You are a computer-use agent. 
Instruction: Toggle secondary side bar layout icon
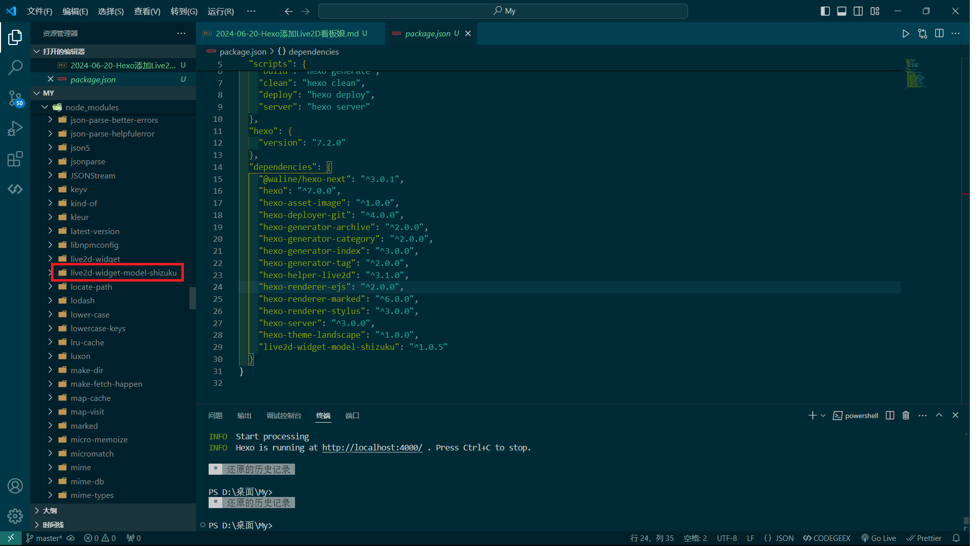tap(858, 11)
